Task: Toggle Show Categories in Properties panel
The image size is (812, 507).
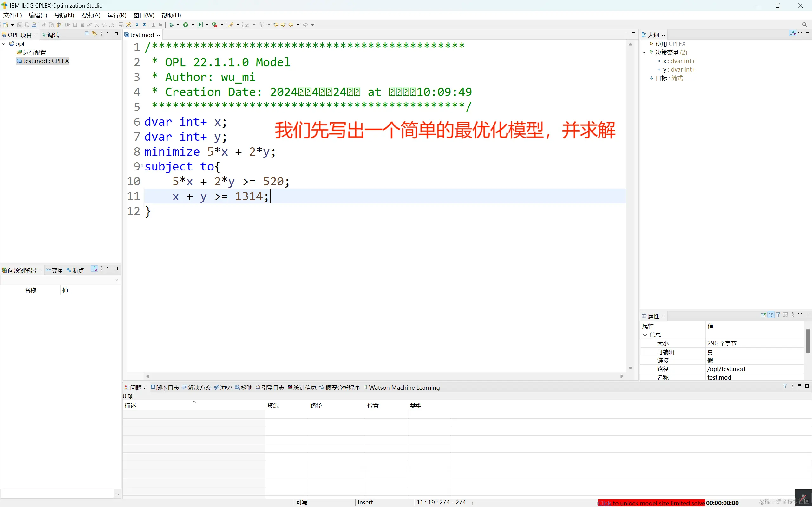Action: [x=771, y=315]
